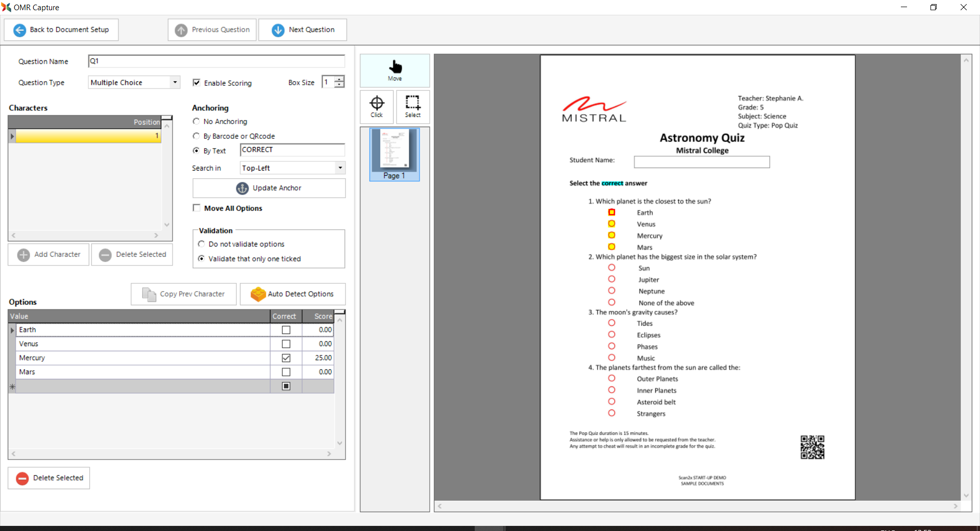
Task: Select the Move hand tool
Action: coord(395,70)
